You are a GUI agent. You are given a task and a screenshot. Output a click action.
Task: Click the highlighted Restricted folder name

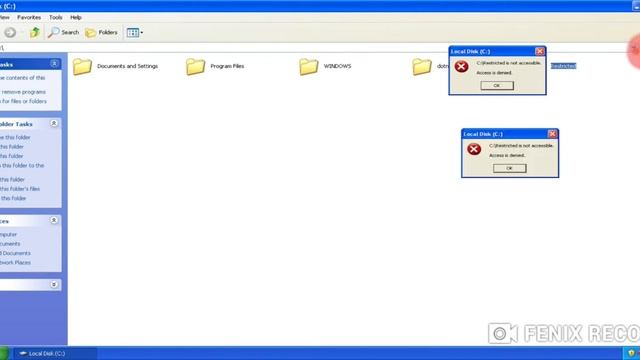563,66
